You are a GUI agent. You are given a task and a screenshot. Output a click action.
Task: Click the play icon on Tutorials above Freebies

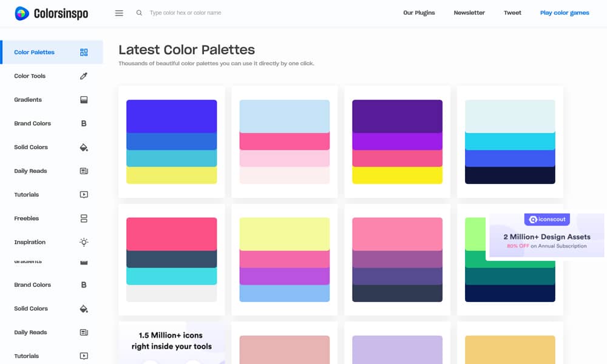[84, 195]
